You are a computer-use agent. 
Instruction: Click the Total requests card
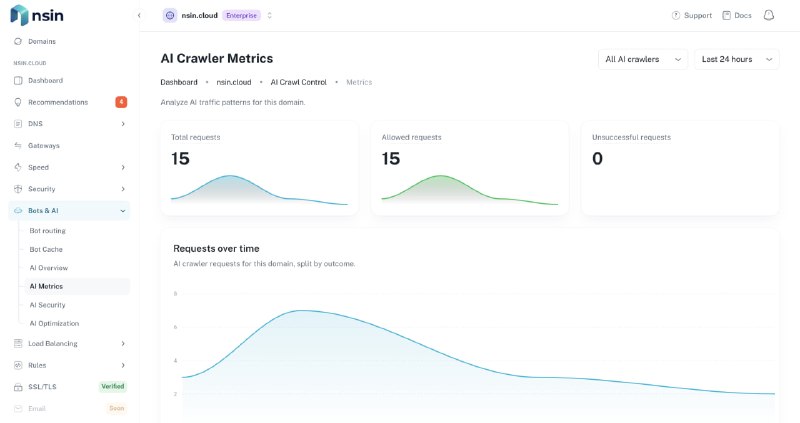pos(259,168)
